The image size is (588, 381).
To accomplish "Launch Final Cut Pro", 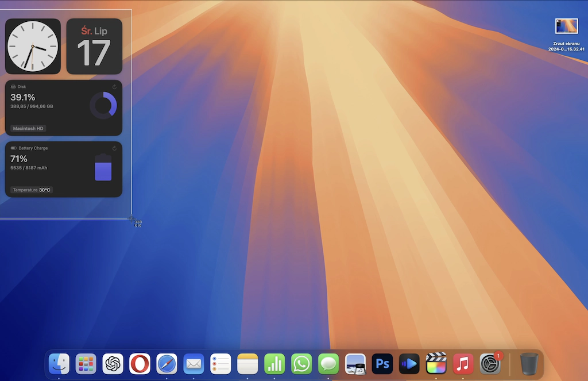I will point(436,363).
